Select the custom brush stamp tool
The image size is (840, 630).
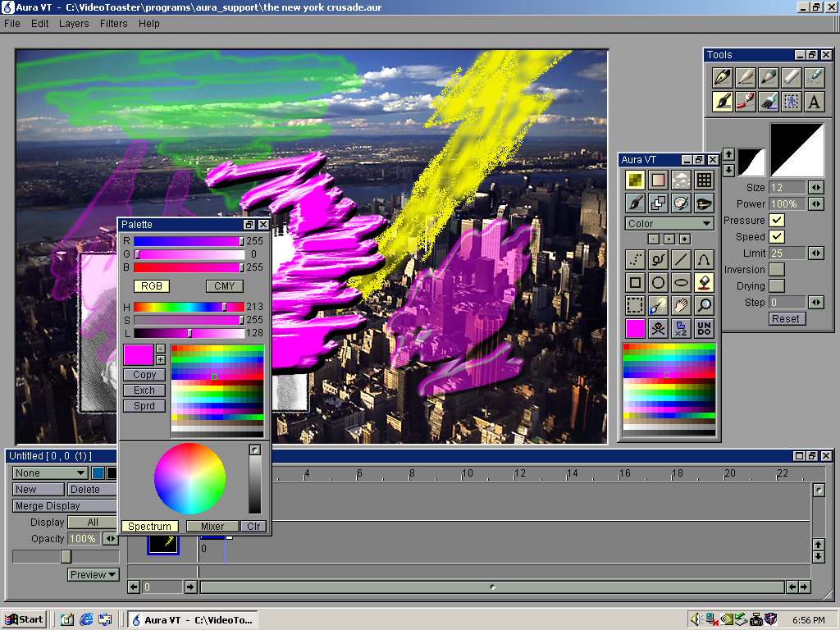[792, 101]
